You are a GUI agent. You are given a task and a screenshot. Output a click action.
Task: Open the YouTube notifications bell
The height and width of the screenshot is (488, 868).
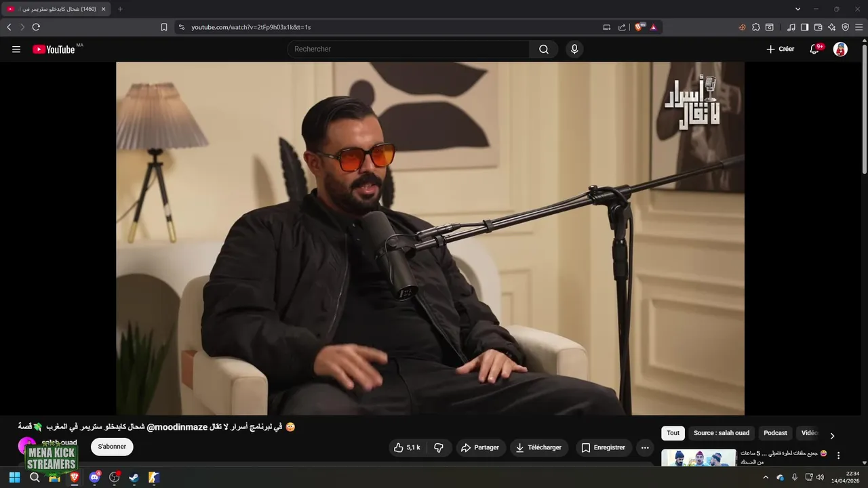point(814,49)
